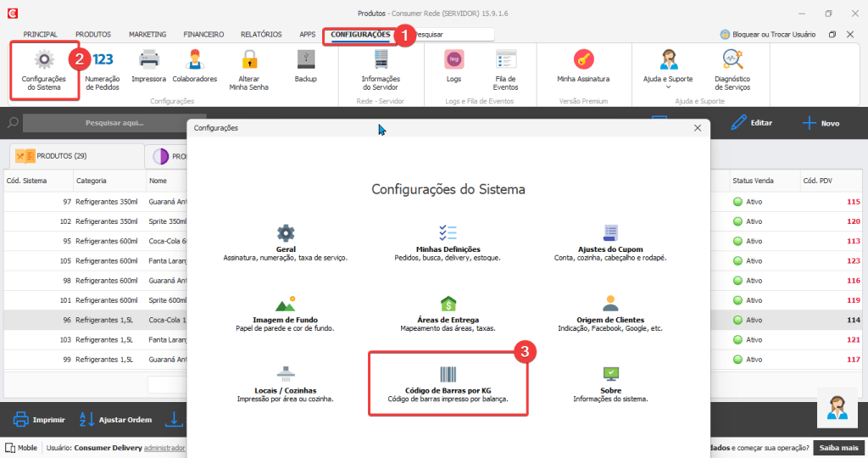
Task: Click the Editar button
Action: 751,123
